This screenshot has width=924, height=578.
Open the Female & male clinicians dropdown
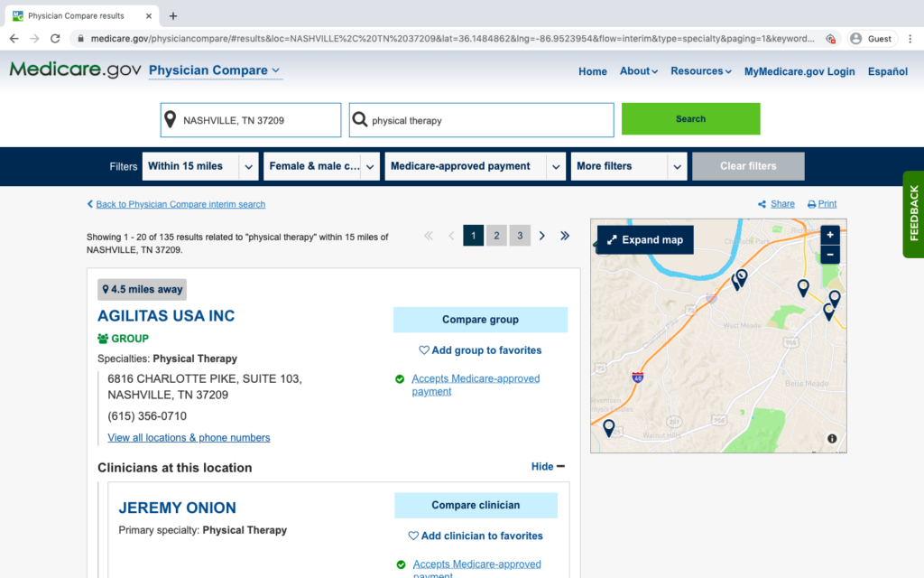click(x=322, y=166)
